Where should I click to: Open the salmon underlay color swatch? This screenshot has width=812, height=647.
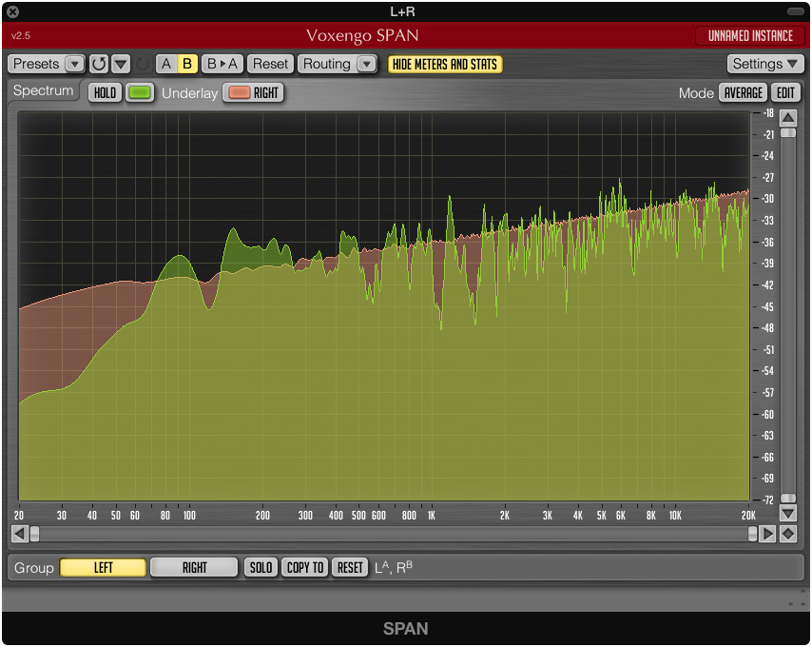point(239,92)
